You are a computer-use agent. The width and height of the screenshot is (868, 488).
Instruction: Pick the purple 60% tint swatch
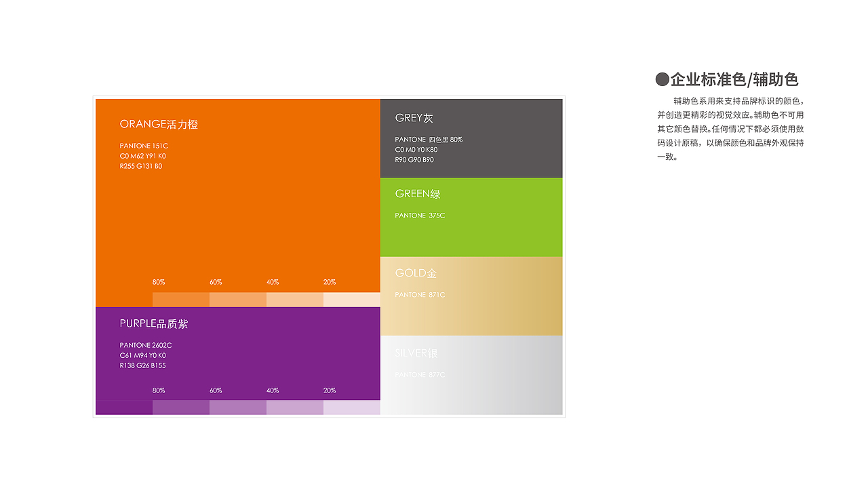tap(238, 407)
